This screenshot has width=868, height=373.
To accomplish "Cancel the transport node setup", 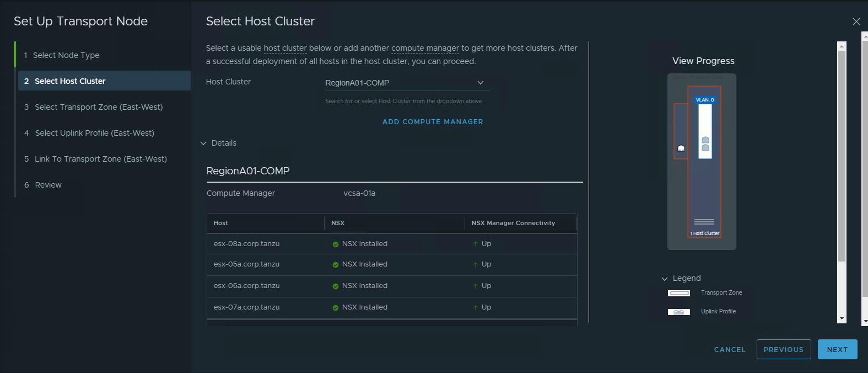I will [730, 349].
